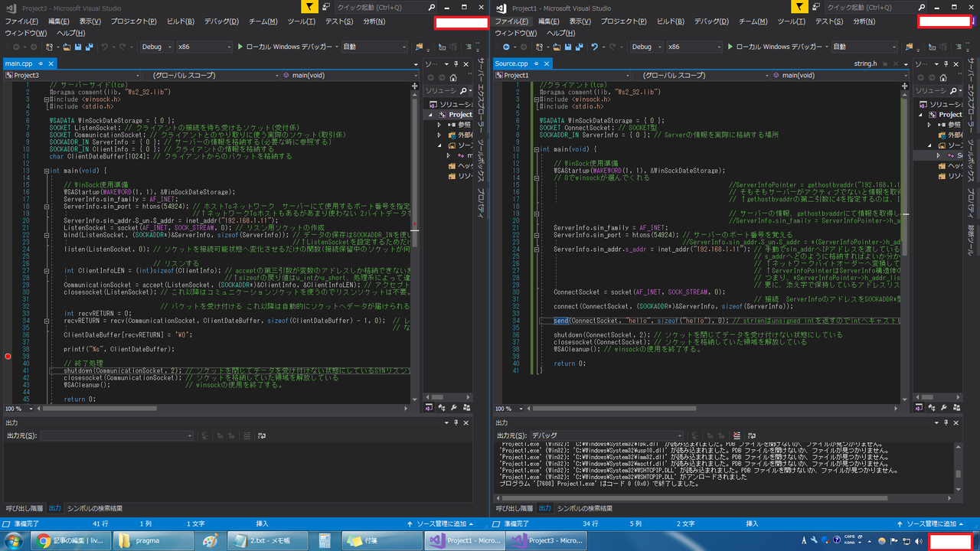The image size is (980, 551).
Task: Switch to シンボルの検索結果 tab in Project1
Action: 585,508
